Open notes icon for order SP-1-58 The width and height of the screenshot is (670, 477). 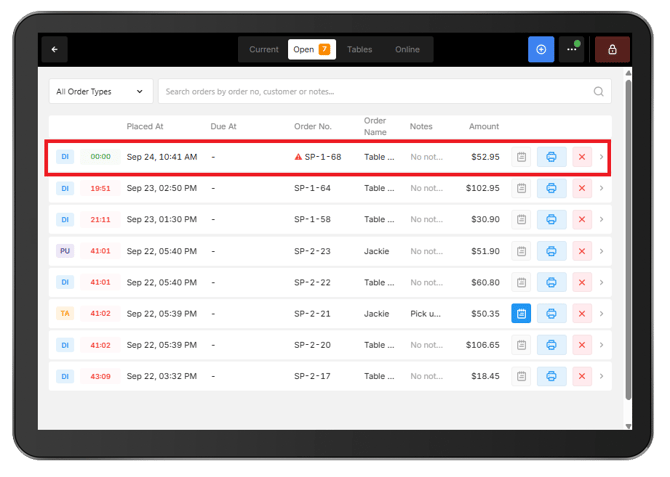pos(521,219)
